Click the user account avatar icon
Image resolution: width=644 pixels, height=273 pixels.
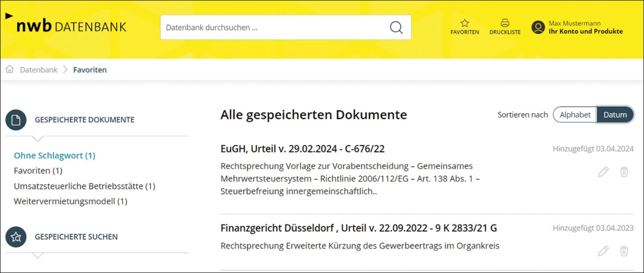coord(538,27)
